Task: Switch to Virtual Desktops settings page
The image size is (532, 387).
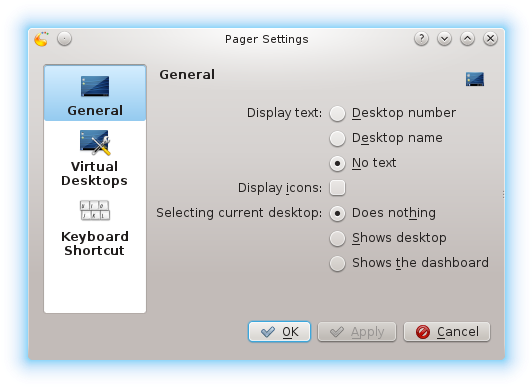Action: click(x=95, y=158)
